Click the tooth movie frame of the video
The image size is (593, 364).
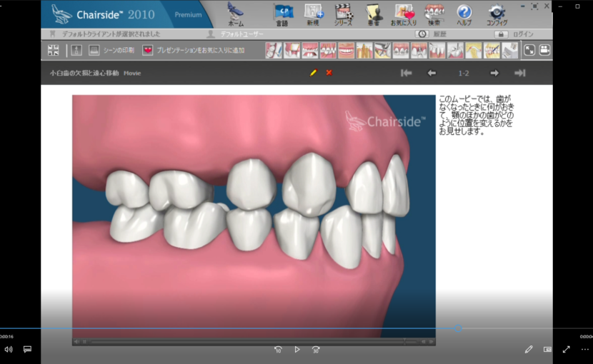[x=254, y=216]
